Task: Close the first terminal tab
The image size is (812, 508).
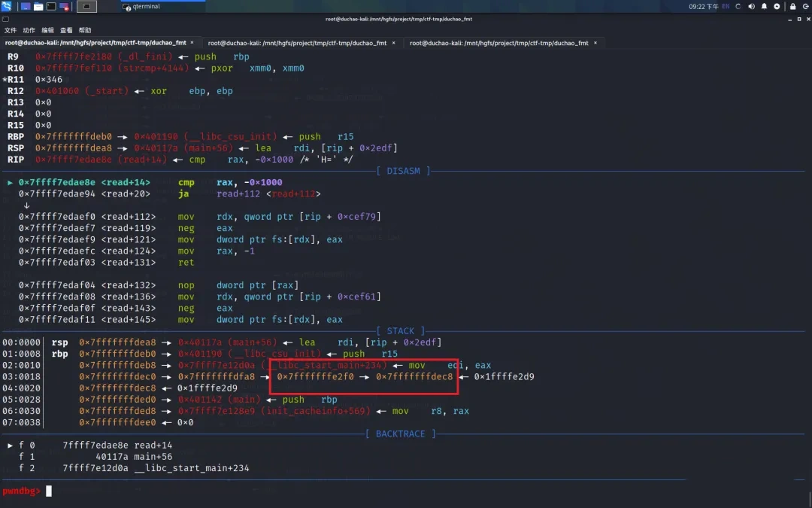Action: 192,42
